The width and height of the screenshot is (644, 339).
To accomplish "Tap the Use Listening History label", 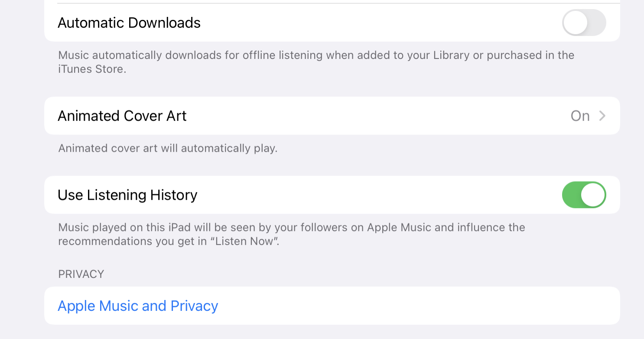I will 127,195.
